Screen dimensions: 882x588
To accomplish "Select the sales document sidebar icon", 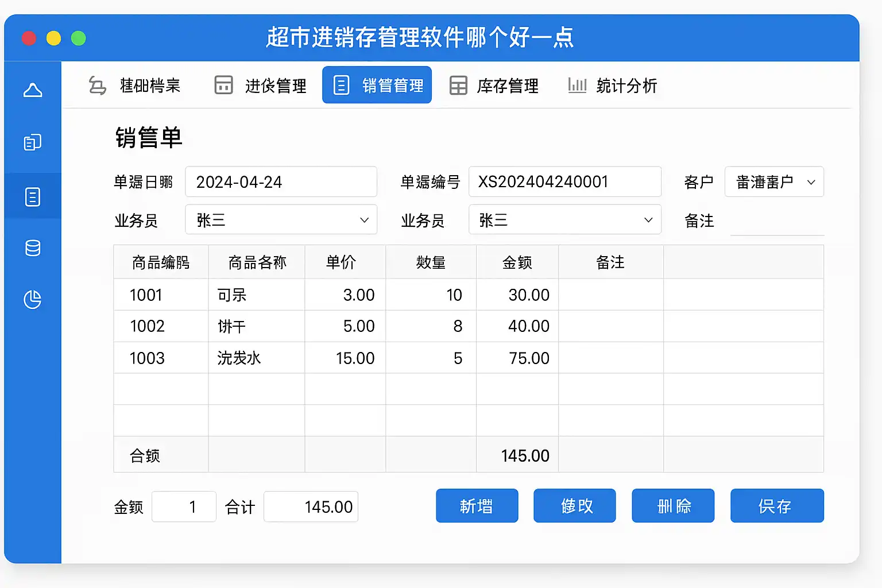I will pos(33,196).
